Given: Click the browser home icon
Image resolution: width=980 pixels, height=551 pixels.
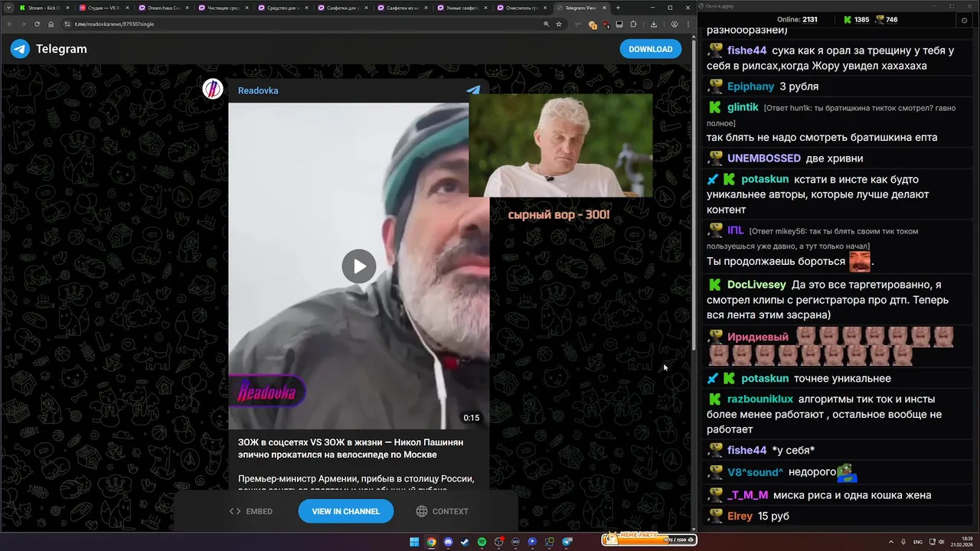Looking at the screenshot, I should click(51, 24).
